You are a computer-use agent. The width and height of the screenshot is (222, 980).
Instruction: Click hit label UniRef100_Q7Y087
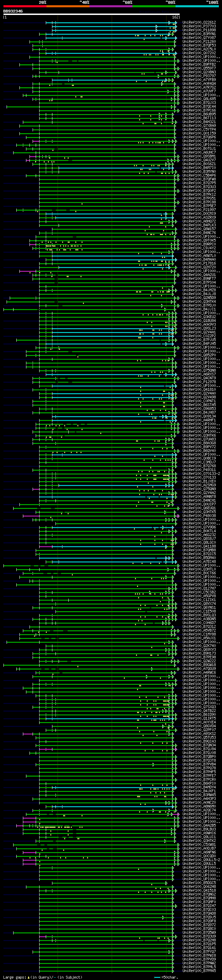199,38
